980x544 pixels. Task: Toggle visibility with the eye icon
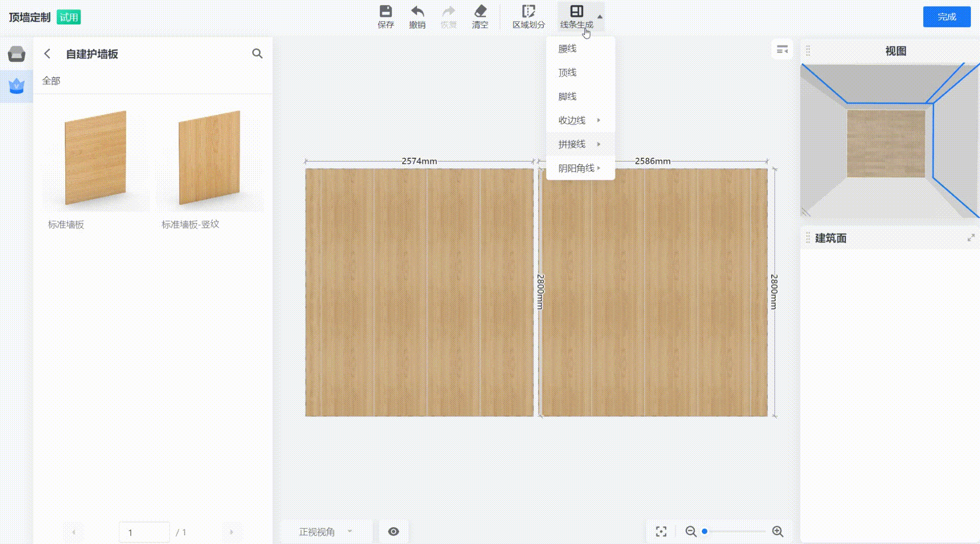point(393,532)
